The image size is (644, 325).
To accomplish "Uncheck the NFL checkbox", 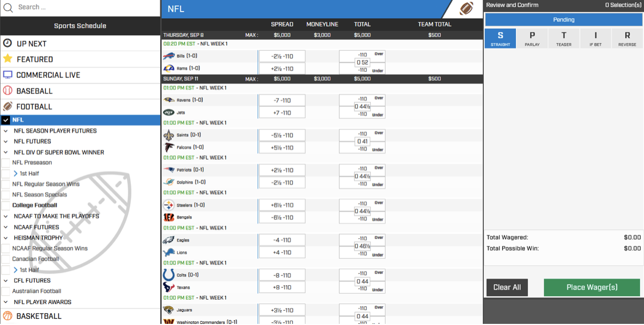I will 6,120.
